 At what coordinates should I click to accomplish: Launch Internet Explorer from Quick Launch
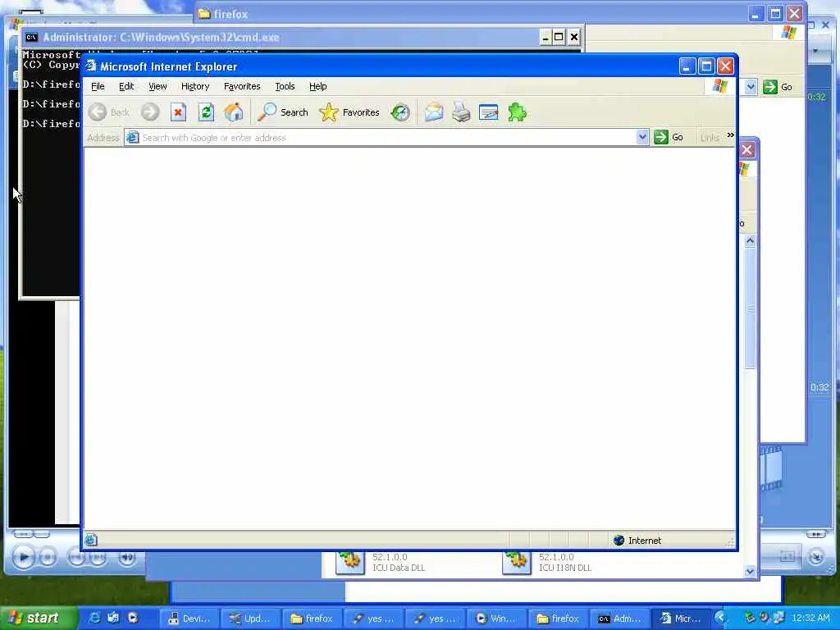pos(94,618)
